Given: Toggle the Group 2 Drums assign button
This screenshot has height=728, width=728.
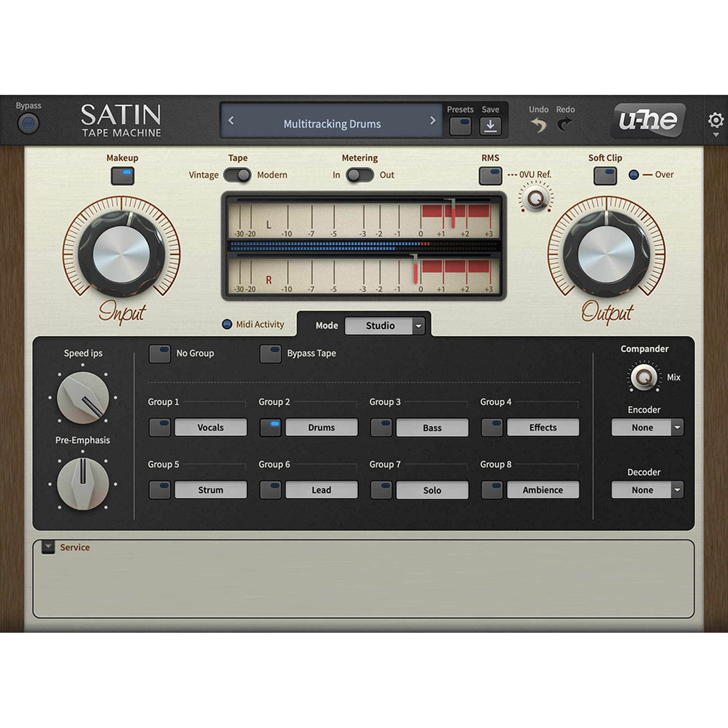Looking at the screenshot, I should pyautogui.click(x=270, y=427).
